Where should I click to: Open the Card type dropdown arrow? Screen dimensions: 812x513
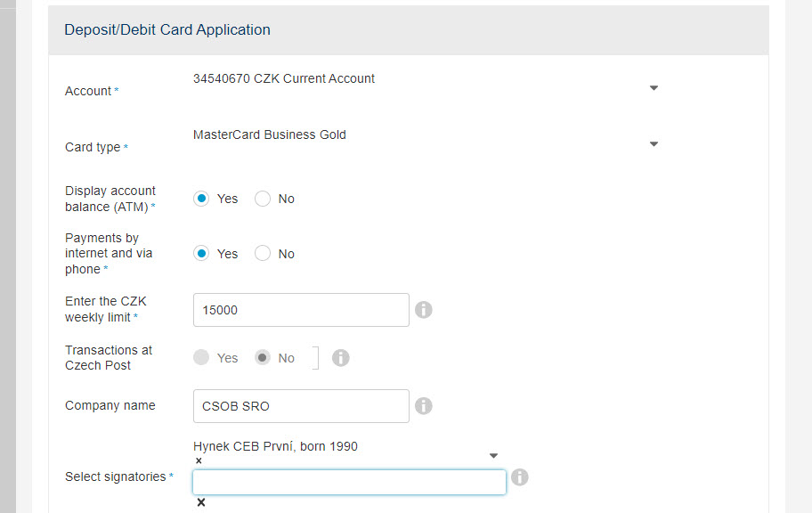point(654,144)
